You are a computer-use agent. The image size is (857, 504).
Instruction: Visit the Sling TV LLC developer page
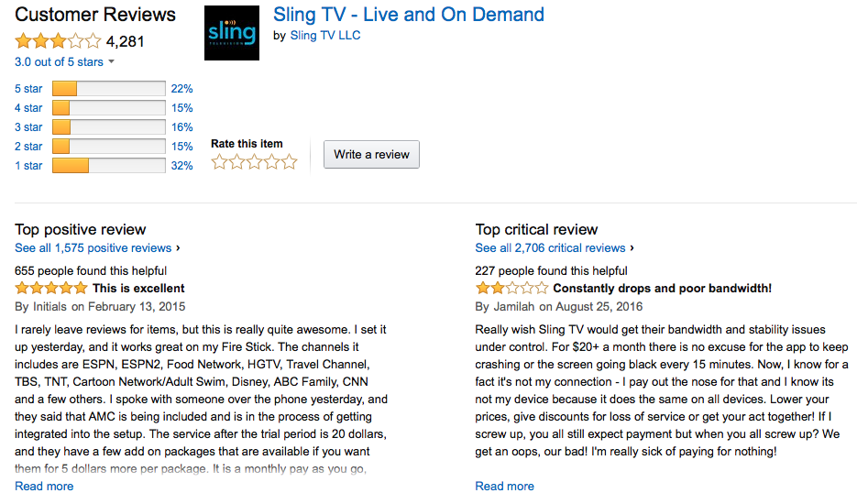click(325, 36)
